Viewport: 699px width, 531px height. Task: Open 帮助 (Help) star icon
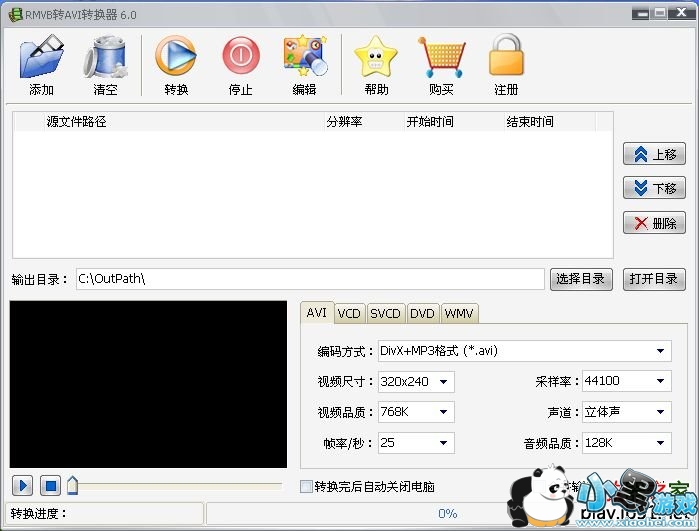click(376, 57)
